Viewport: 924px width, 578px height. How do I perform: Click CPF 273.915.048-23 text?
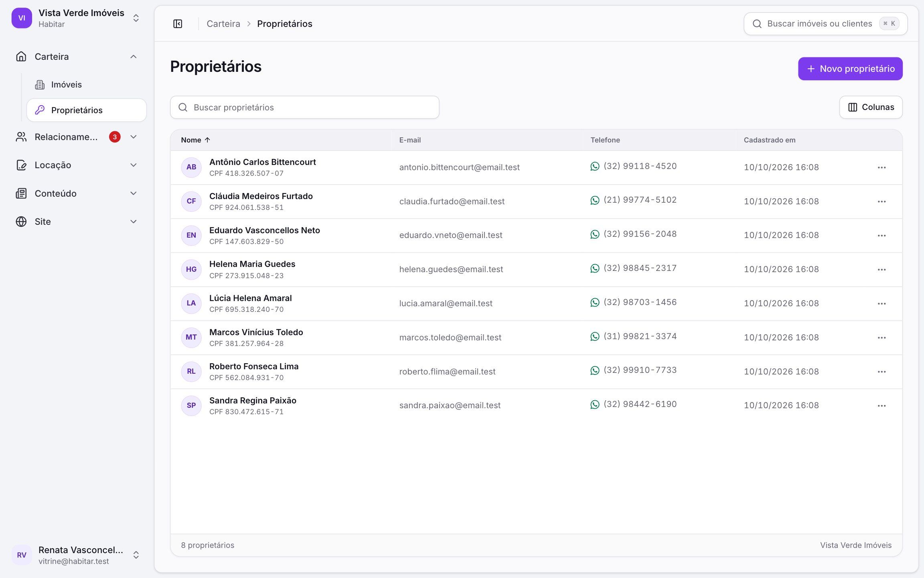pos(247,276)
